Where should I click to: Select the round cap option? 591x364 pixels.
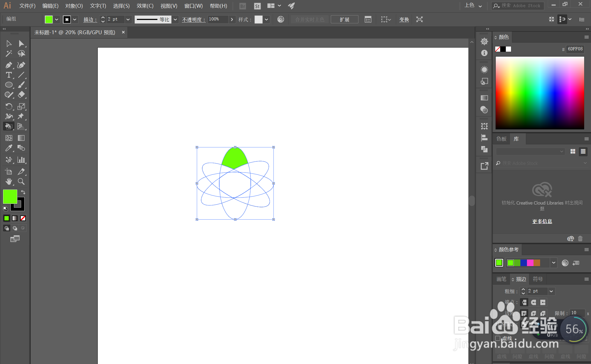pos(534,302)
